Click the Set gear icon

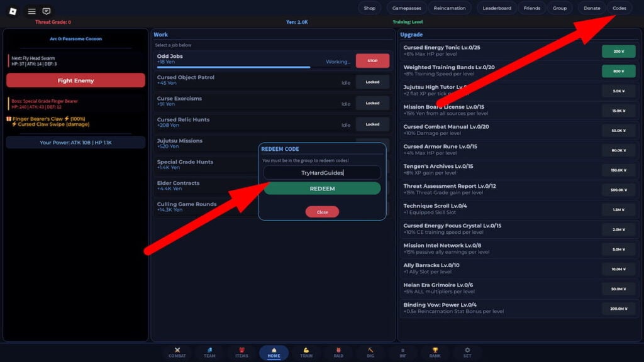(466, 353)
